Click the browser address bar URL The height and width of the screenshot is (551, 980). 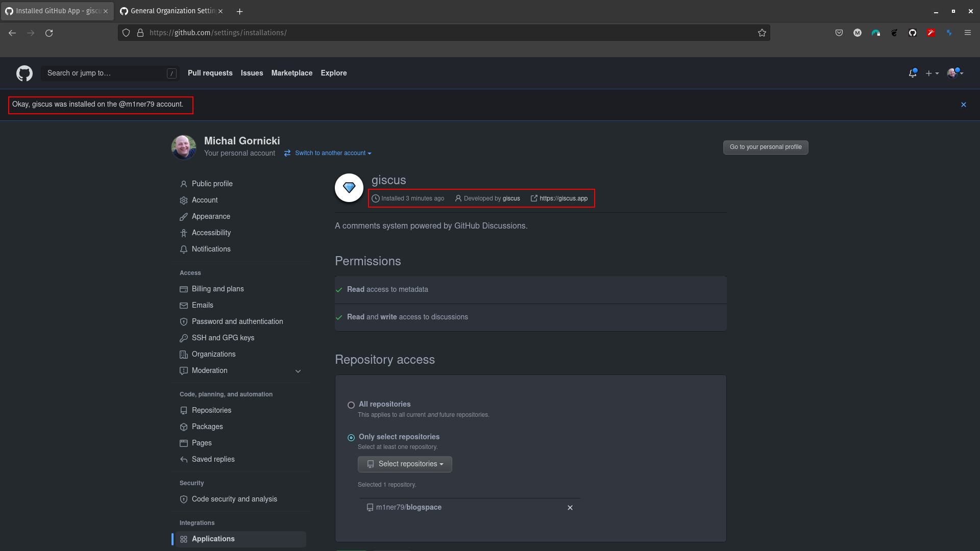tap(218, 33)
